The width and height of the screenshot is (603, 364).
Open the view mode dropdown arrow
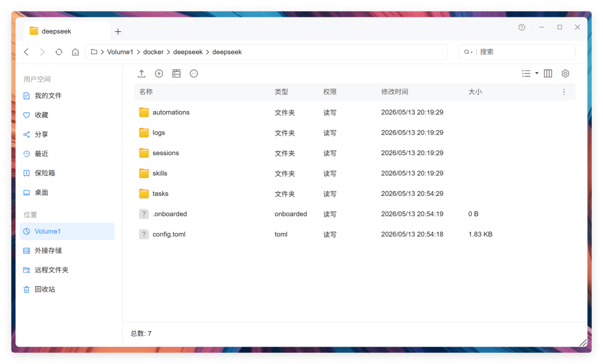(537, 73)
